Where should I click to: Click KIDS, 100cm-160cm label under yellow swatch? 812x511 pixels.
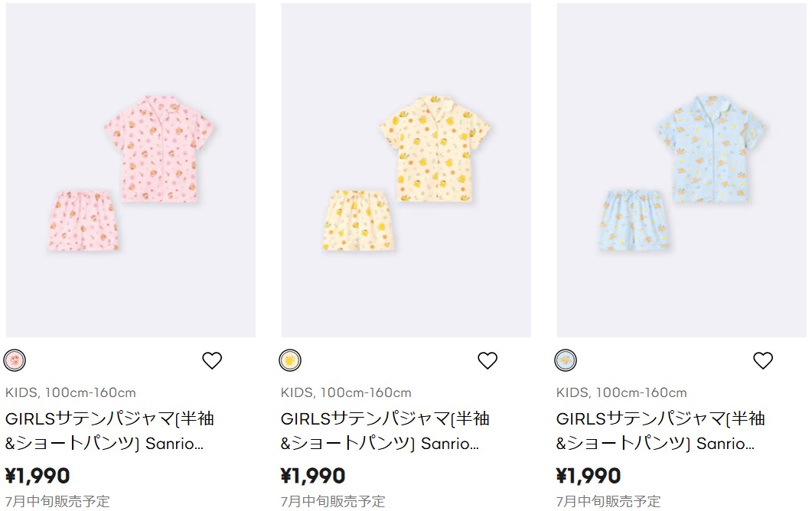click(346, 392)
